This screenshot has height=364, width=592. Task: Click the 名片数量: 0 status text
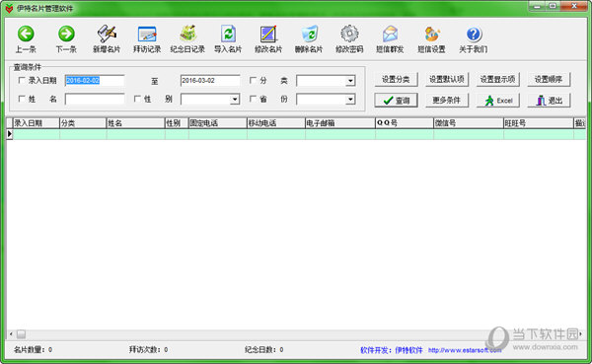[x=33, y=349]
